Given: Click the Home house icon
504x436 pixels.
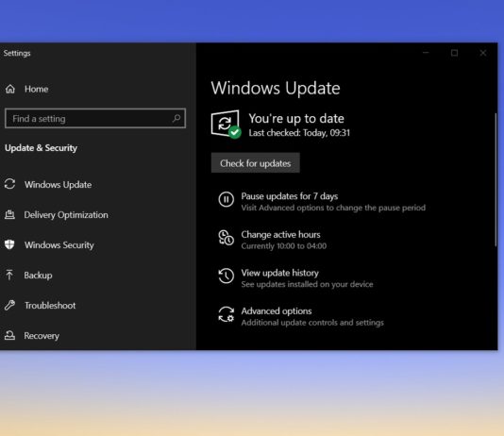Looking at the screenshot, I should [10, 89].
